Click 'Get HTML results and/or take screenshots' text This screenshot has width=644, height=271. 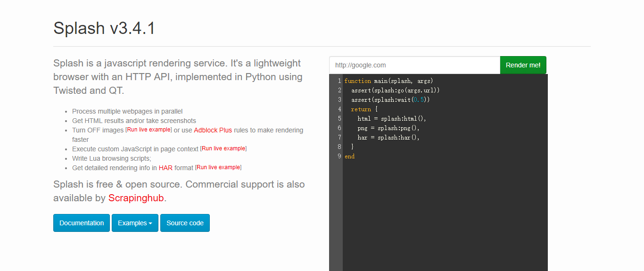coord(134,121)
